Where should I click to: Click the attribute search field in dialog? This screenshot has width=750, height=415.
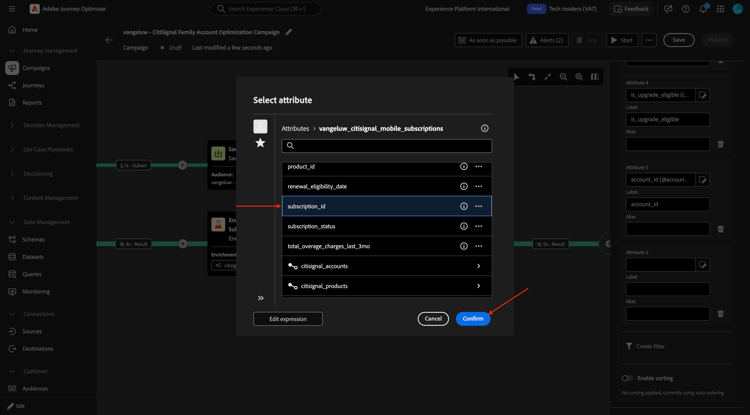386,146
